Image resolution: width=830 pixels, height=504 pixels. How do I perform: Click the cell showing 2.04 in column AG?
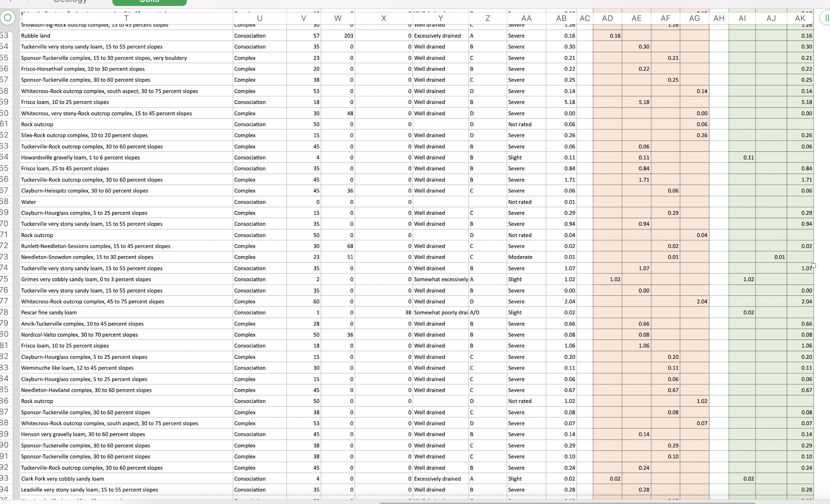tap(694, 301)
